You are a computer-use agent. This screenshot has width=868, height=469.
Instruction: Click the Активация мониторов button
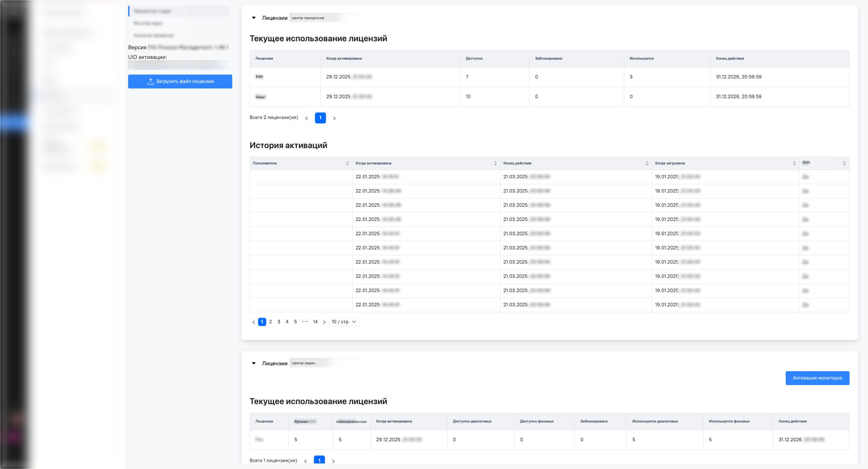817,378
